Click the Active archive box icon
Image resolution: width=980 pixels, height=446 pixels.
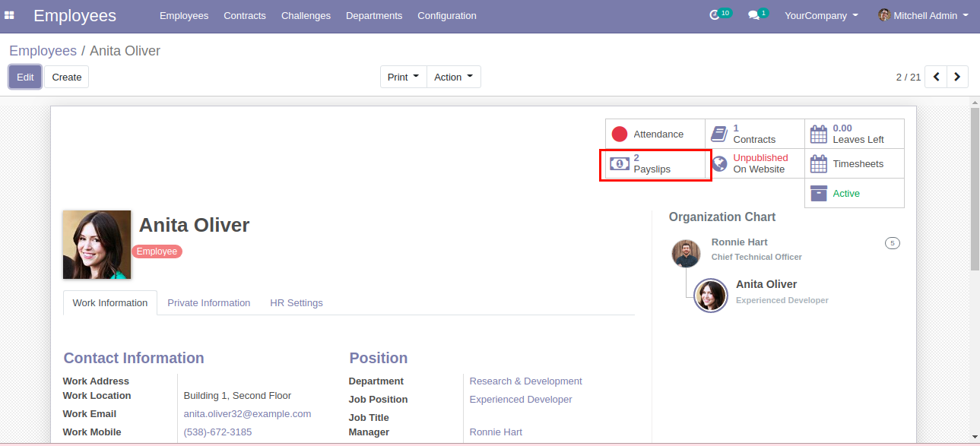tap(819, 193)
